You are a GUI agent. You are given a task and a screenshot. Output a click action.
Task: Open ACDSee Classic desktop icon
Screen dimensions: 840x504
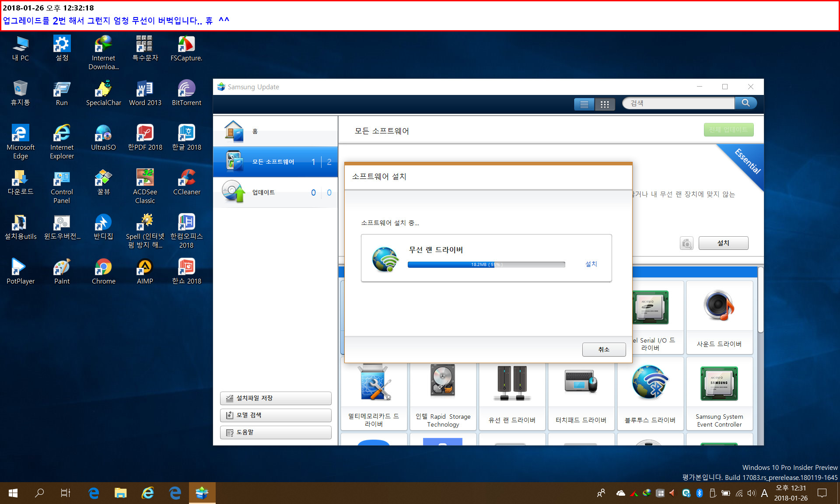point(145,186)
